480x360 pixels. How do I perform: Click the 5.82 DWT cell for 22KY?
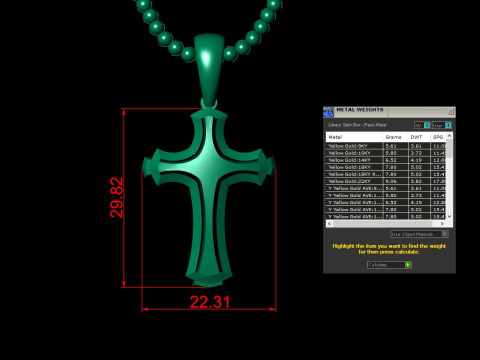pyautogui.click(x=419, y=181)
